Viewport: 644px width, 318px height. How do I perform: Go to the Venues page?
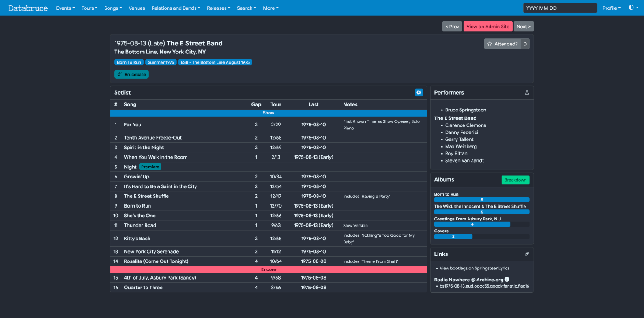pyautogui.click(x=137, y=8)
